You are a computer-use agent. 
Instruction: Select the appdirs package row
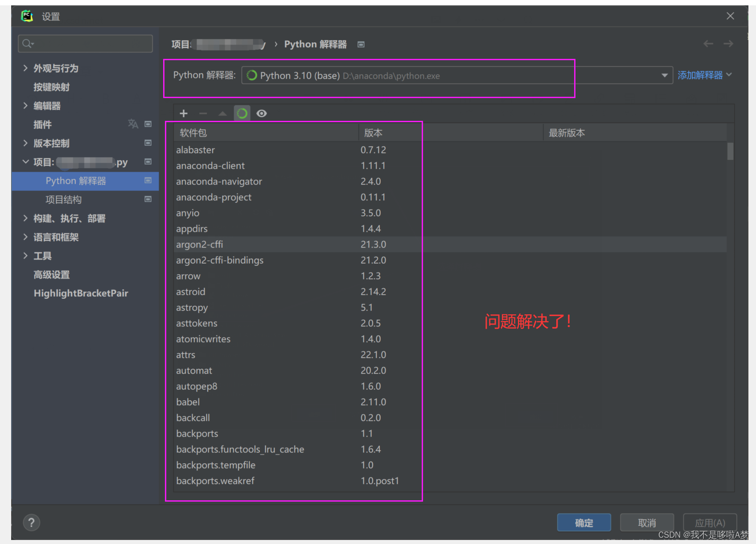click(450, 229)
